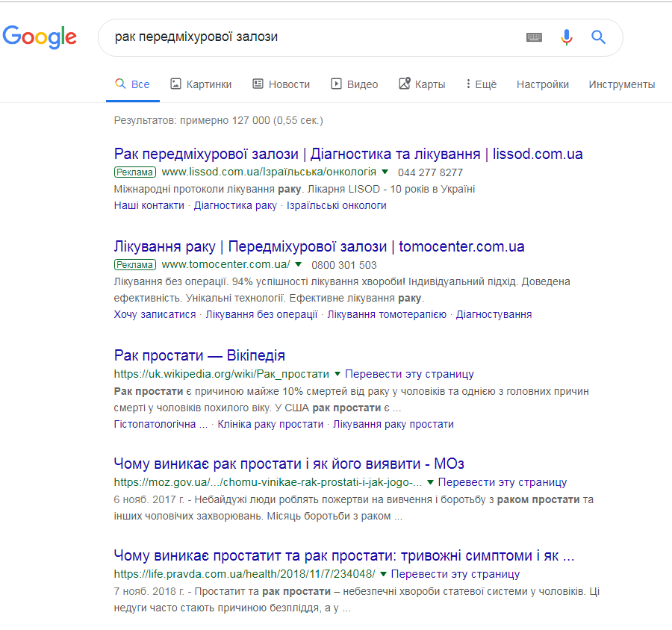Click Перевести эту страницу for the moz.gov.ua result
The width and height of the screenshot is (672, 630).
click(503, 482)
